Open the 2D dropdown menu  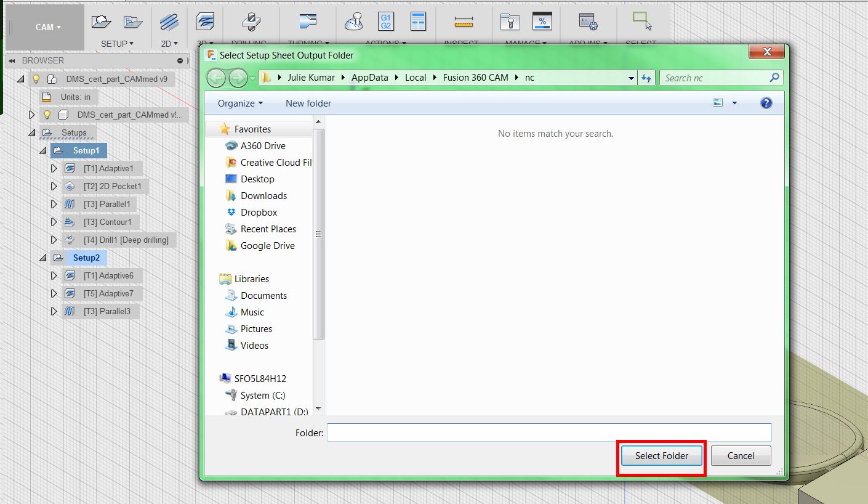tap(169, 44)
